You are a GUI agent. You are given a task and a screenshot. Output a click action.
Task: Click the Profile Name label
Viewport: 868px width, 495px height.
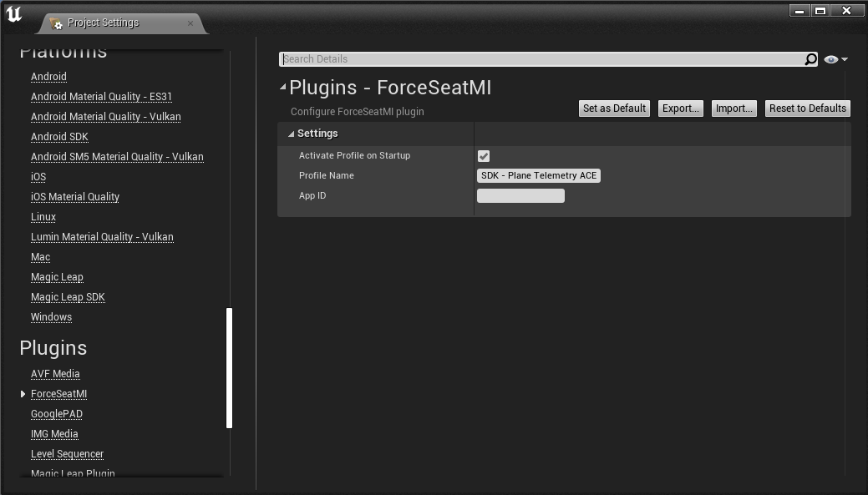pos(326,175)
